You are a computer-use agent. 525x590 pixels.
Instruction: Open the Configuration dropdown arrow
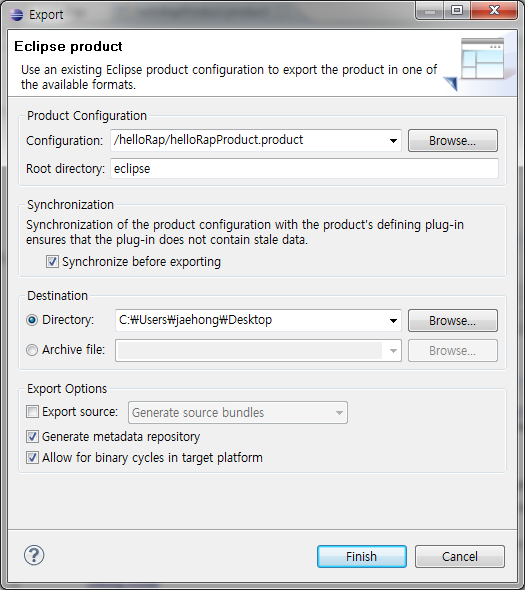coord(393,141)
